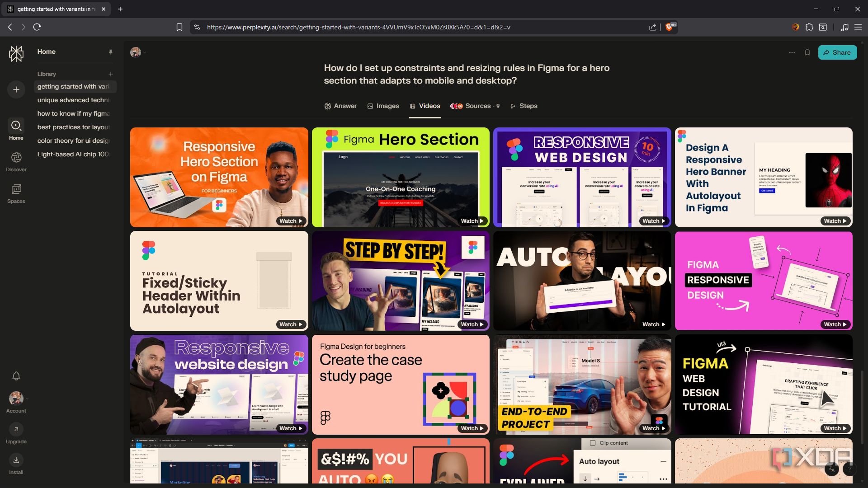The width and height of the screenshot is (868, 488).
Task: Open 'Create the case study page' thumbnail
Action: [401, 385]
